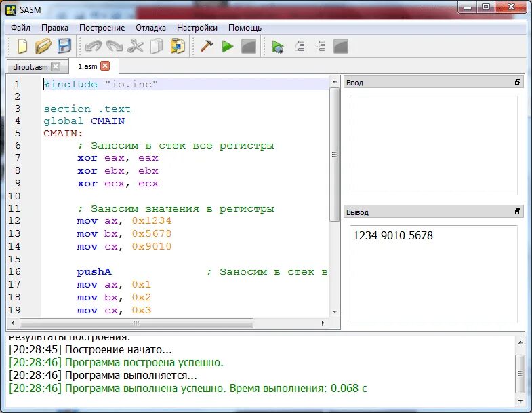Click the build log scroll down arrow

520,401
